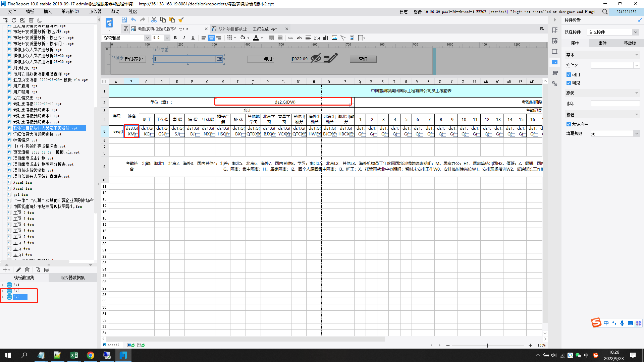
Task: Click the Paste clipboard icon
Action: 172,20
